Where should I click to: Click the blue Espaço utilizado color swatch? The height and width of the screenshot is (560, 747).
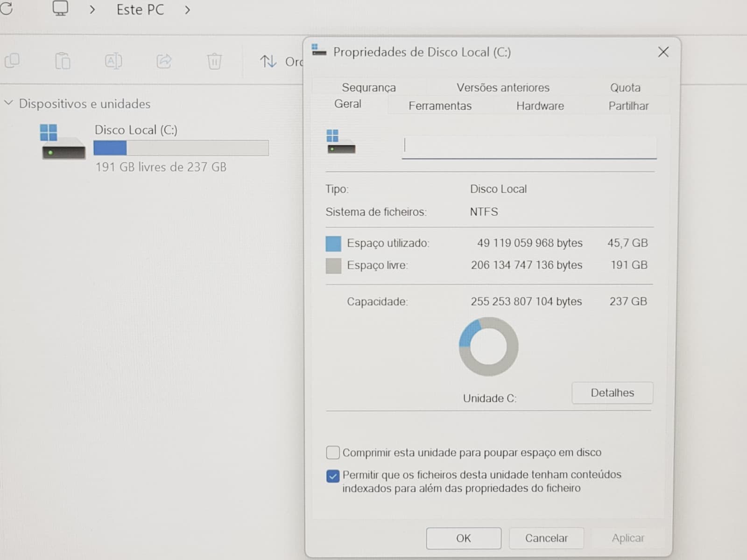tap(333, 244)
